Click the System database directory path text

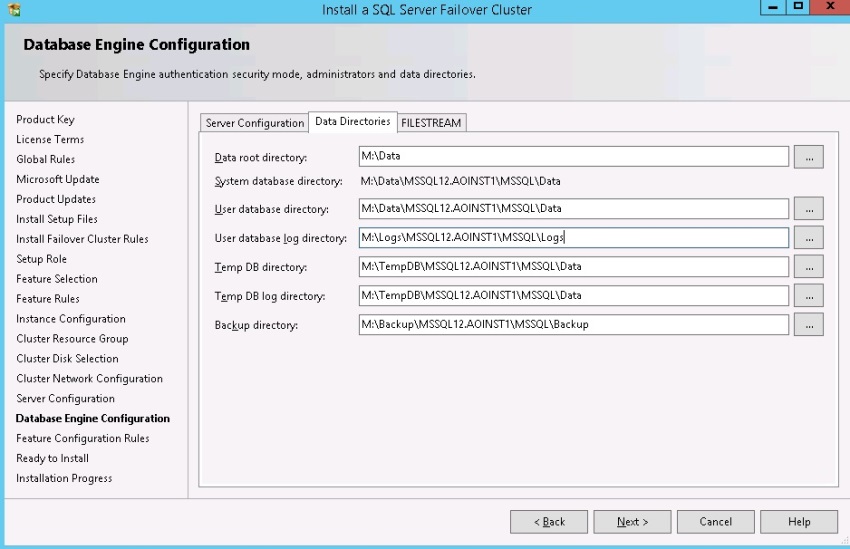(x=460, y=182)
